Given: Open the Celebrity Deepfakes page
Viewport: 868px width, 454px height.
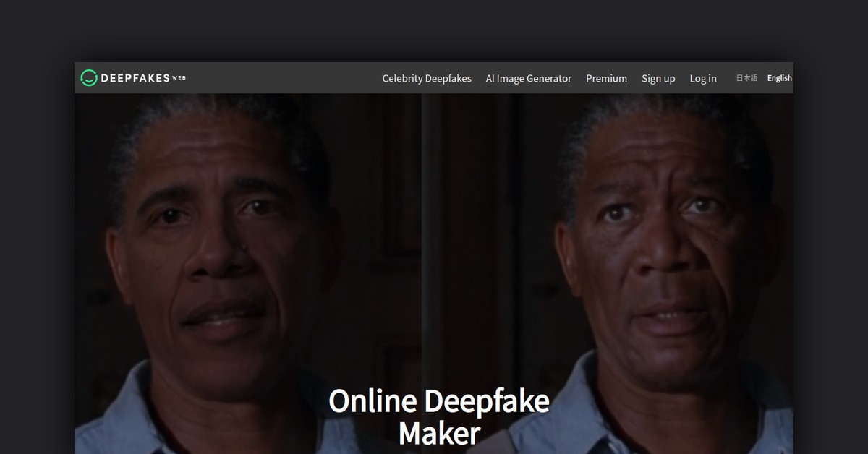Looking at the screenshot, I should [426, 78].
